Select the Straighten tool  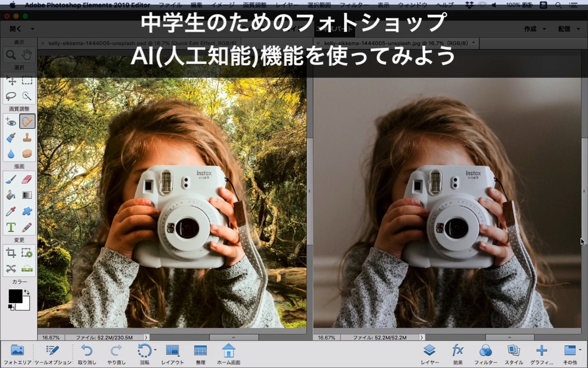click(26, 269)
